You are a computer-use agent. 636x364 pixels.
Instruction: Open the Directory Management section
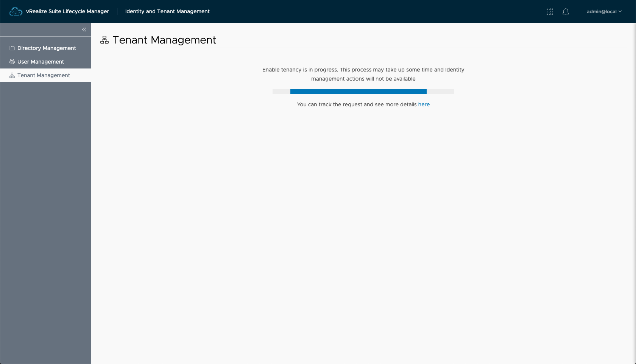[x=47, y=48]
